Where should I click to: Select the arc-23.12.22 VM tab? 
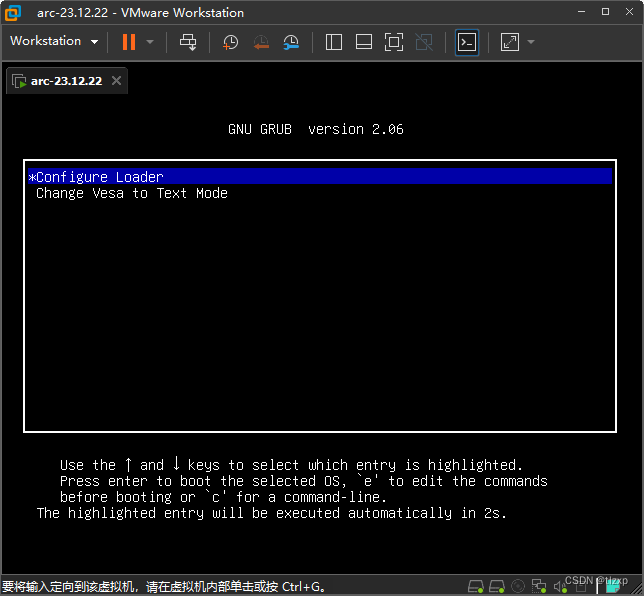(67, 81)
